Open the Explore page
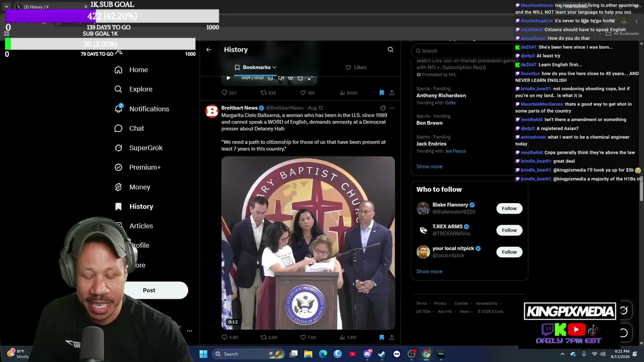The height and width of the screenshot is (362, 644). click(133, 89)
